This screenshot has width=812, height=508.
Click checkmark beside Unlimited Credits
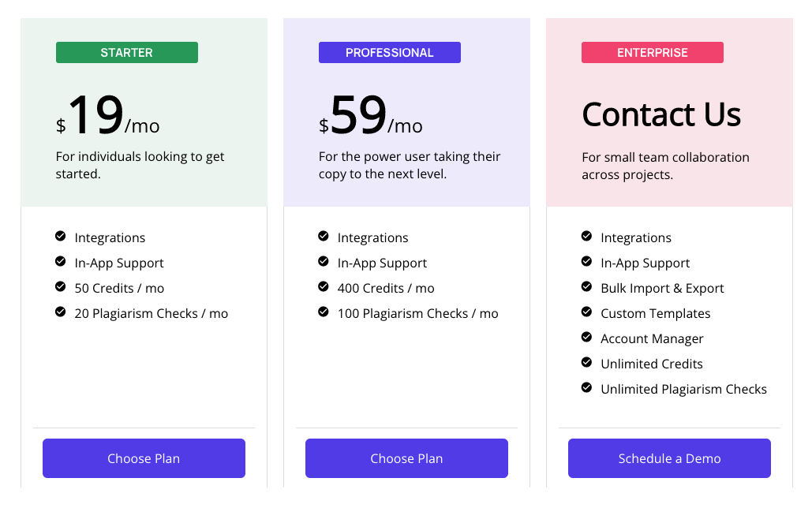tap(586, 363)
